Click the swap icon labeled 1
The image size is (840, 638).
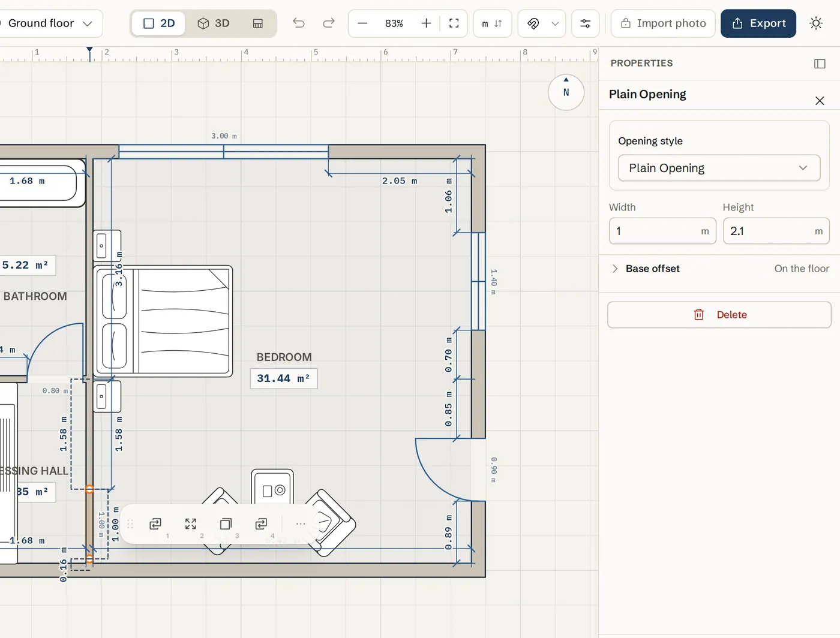(155, 524)
